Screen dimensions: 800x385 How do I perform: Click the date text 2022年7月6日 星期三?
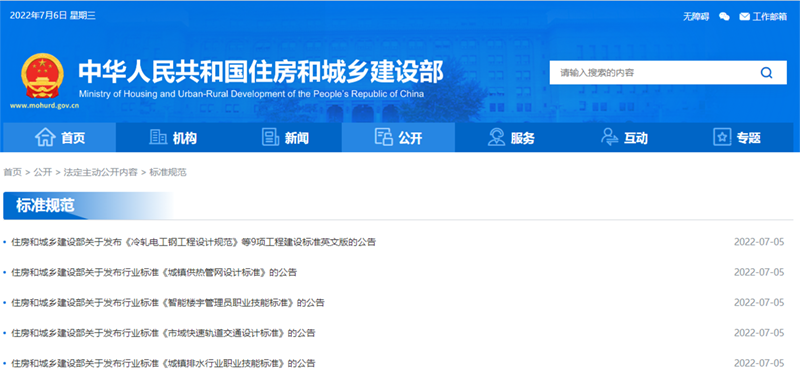[x=53, y=15]
